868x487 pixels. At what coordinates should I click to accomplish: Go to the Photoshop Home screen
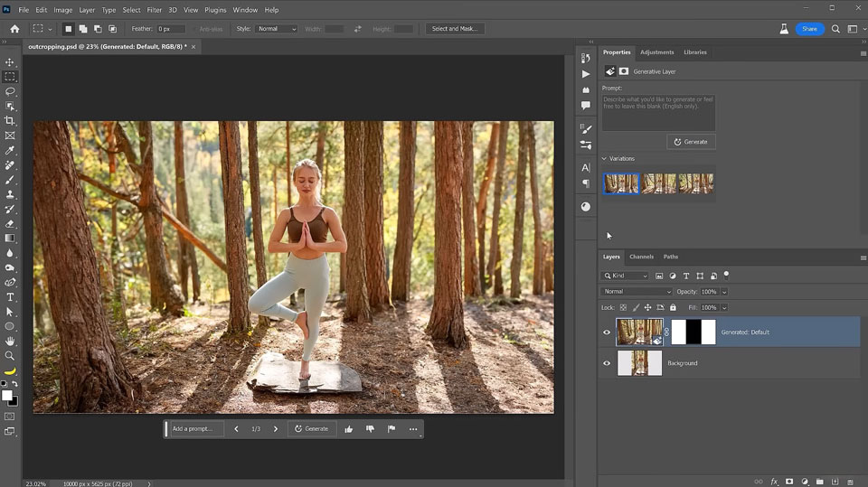15,29
